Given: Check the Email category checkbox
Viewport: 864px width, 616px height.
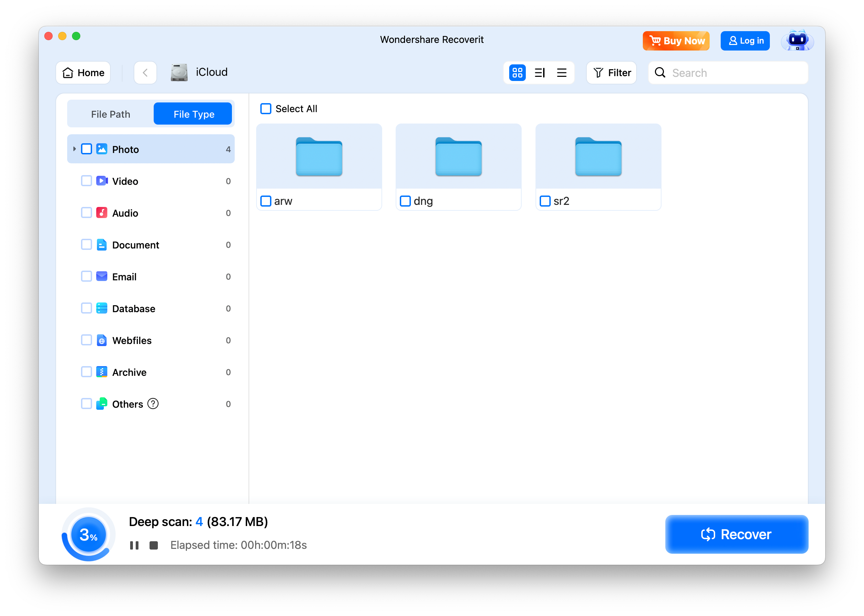Looking at the screenshot, I should tap(87, 277).
